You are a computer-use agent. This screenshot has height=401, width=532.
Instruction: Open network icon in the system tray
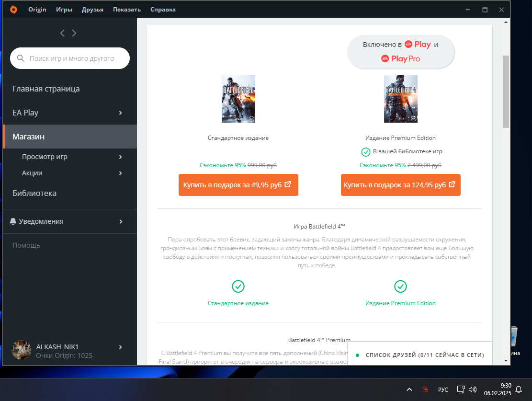tap(461, 390)
